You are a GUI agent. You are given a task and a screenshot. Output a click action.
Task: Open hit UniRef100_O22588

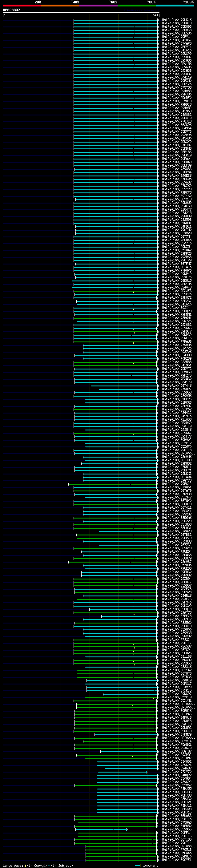click(x=177, y=362)
